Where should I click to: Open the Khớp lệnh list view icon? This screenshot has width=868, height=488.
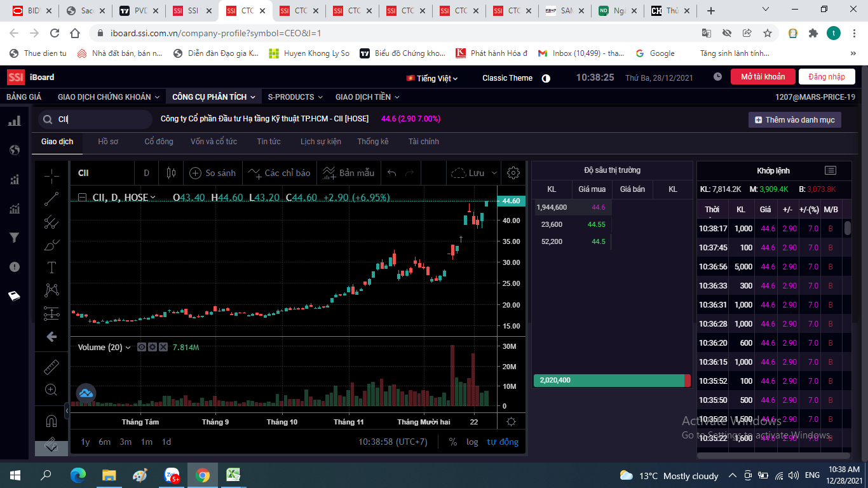830,170
